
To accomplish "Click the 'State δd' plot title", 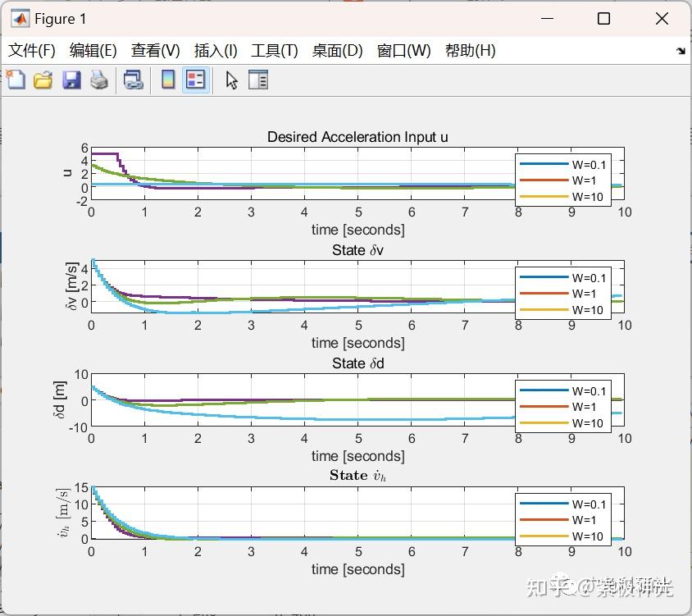I will (358, 363).
